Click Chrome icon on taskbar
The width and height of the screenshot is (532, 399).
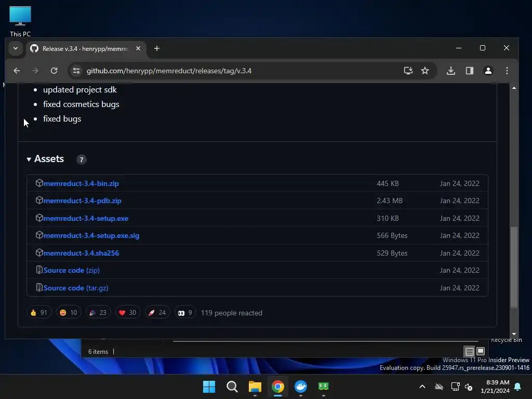[277, 387]
